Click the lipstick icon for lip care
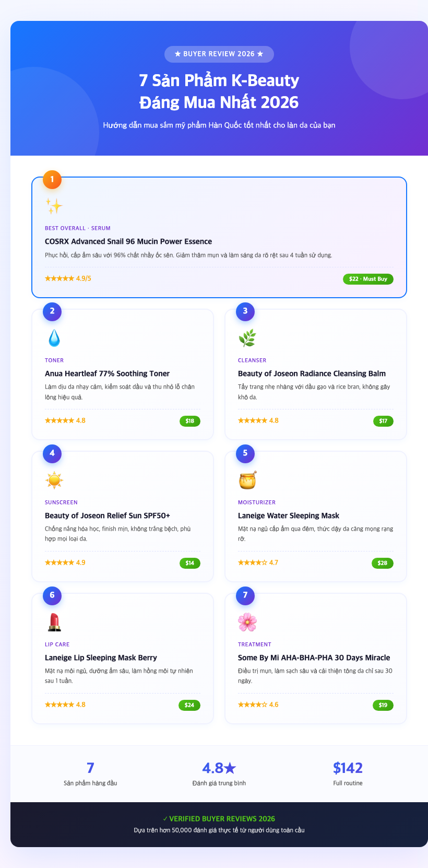Image resolution: width=428 pixels, height=868 pixels. click(54, 622)
